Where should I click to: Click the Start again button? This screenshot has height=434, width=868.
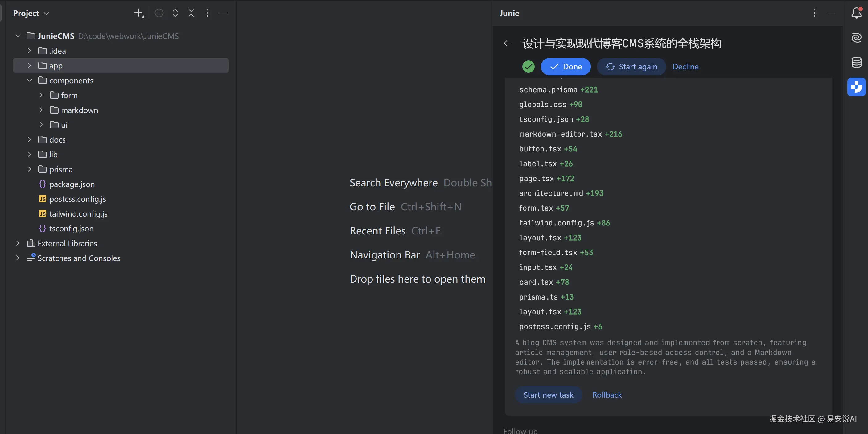(x=631, y=67)
